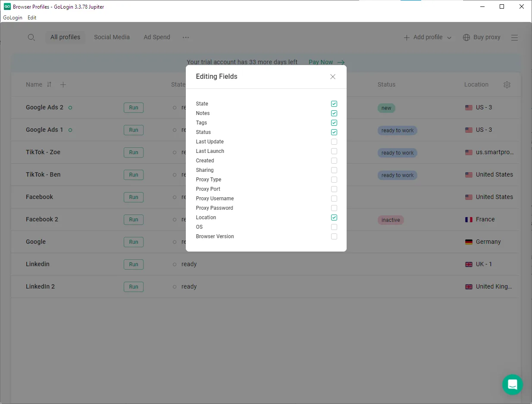Uncheck the Location field checkbox
Viewport: 532px width, 404px height.
coord(334,218)
